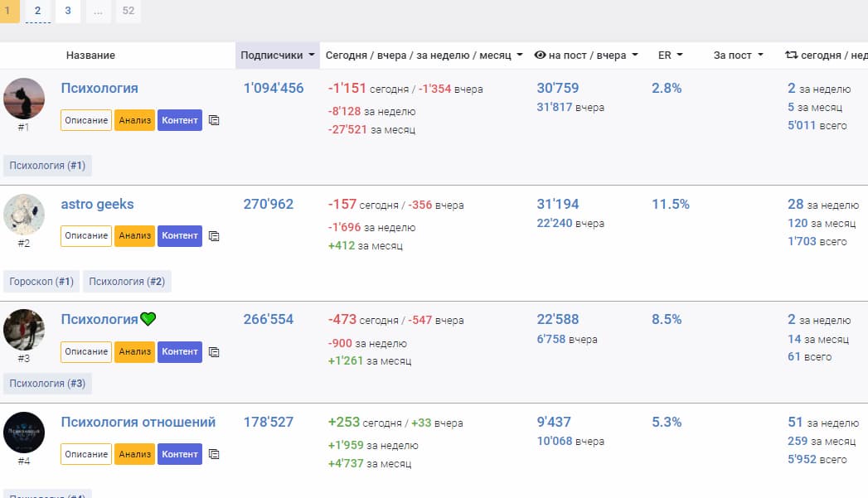Click the copy icon in the Психология #1 row
868x498 pixels.
click(x=214, y=120)
